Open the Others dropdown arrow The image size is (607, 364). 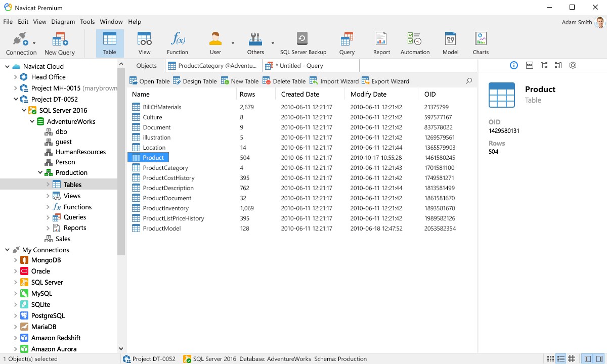(x=273, y=43)
